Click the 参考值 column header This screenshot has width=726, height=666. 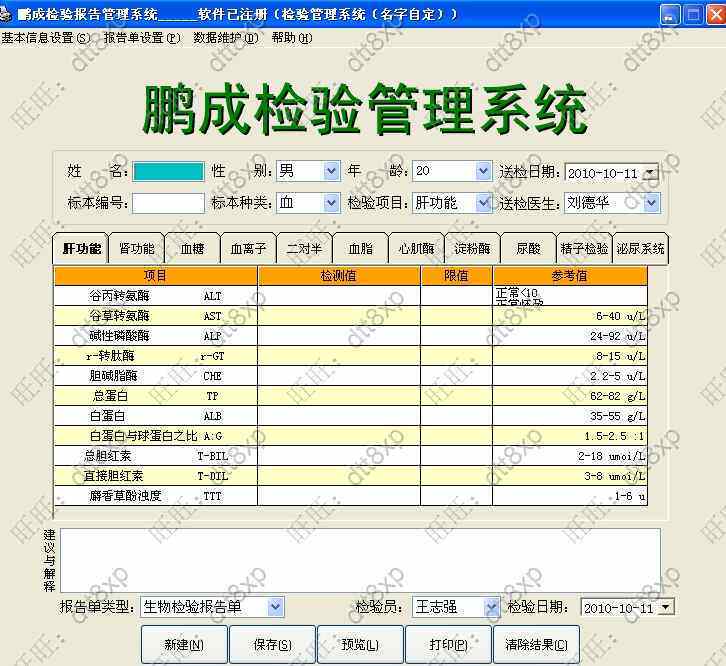tap(570, 276)
